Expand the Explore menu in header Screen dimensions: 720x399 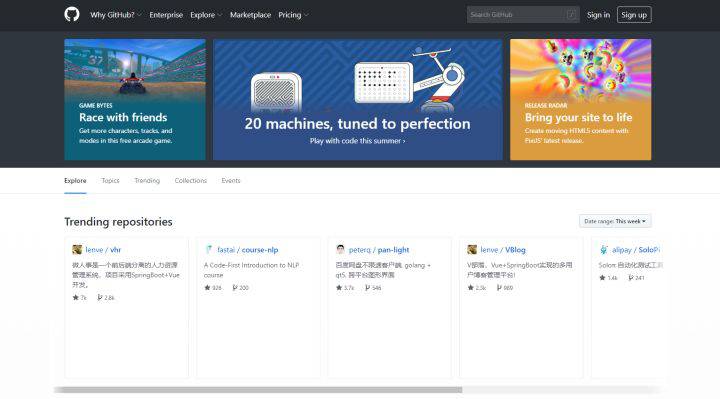point(206,15)
